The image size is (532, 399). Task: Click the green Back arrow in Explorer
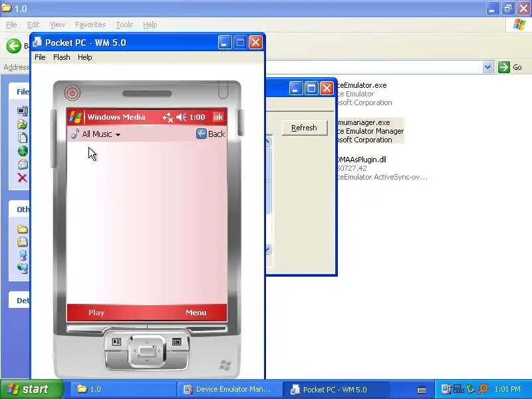[14, 46]
